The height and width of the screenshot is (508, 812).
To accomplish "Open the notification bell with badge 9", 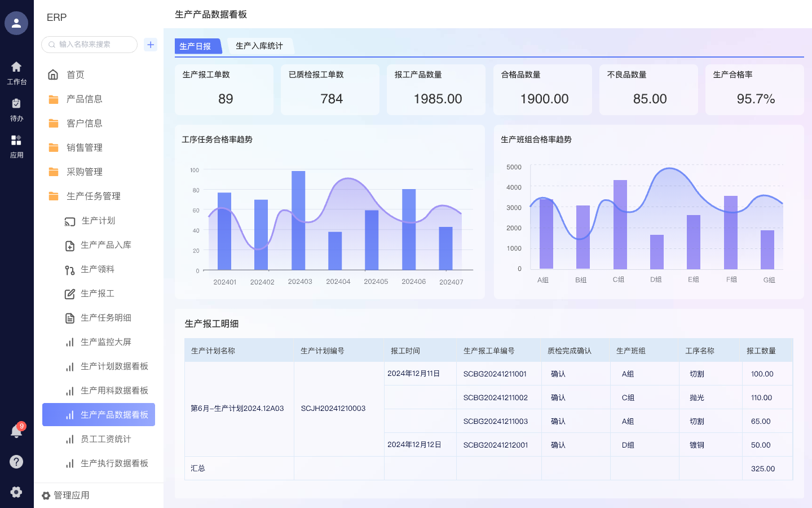I will tap(16, 432).
